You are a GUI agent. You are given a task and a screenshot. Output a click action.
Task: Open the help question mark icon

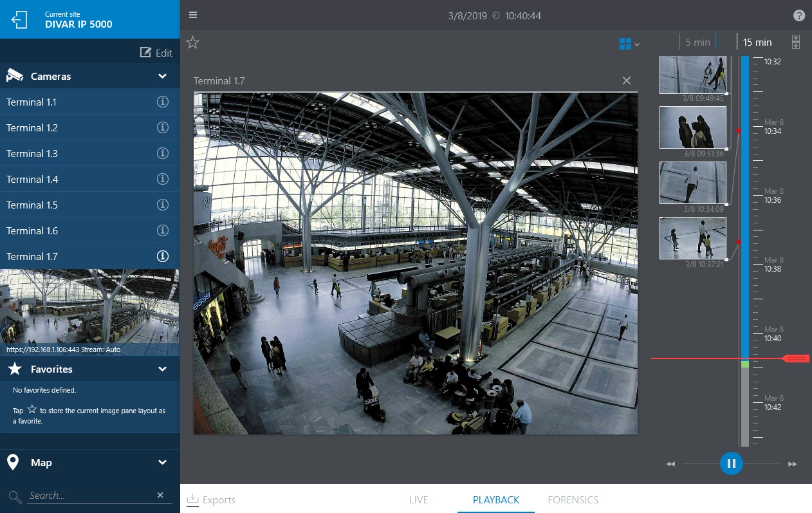799,15
